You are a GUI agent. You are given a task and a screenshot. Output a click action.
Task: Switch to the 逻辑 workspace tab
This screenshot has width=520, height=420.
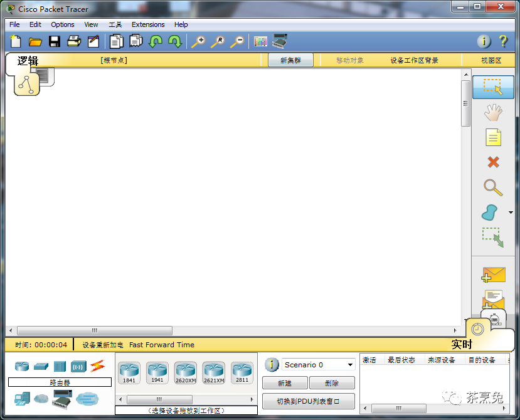pos(27,61)
